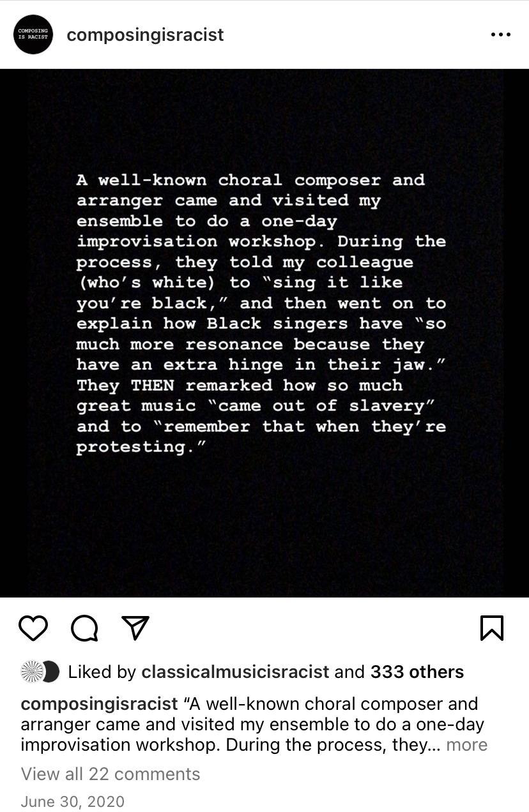This screenshot has width=529, height=812.
Task: Save the post with the bookmark icon
Action: [x=491, y=628]
